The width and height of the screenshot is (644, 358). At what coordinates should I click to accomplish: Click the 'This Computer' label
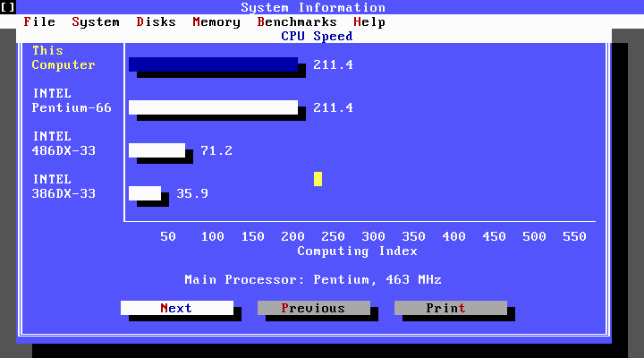64,57
